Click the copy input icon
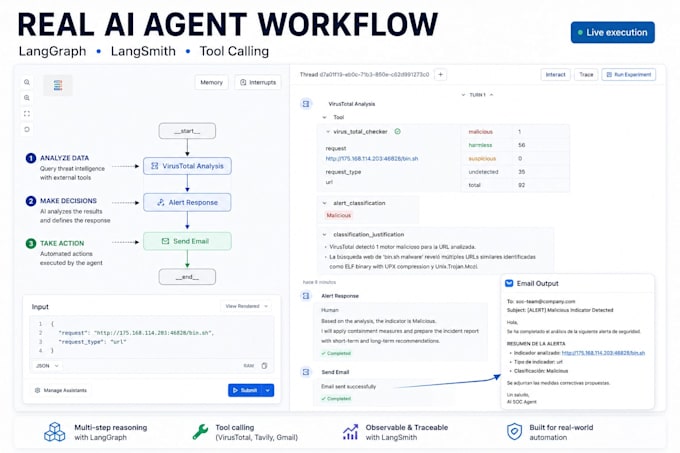 click(x=264, y=366)
